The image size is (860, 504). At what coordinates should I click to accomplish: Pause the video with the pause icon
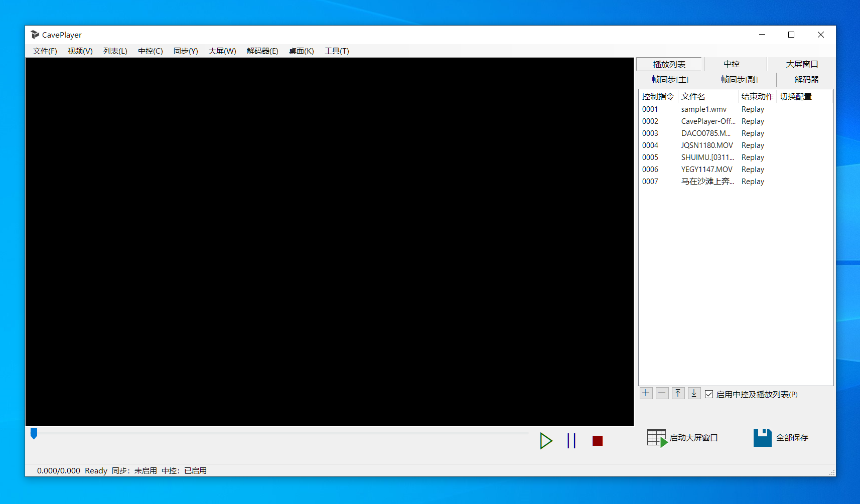click(571, 441)
